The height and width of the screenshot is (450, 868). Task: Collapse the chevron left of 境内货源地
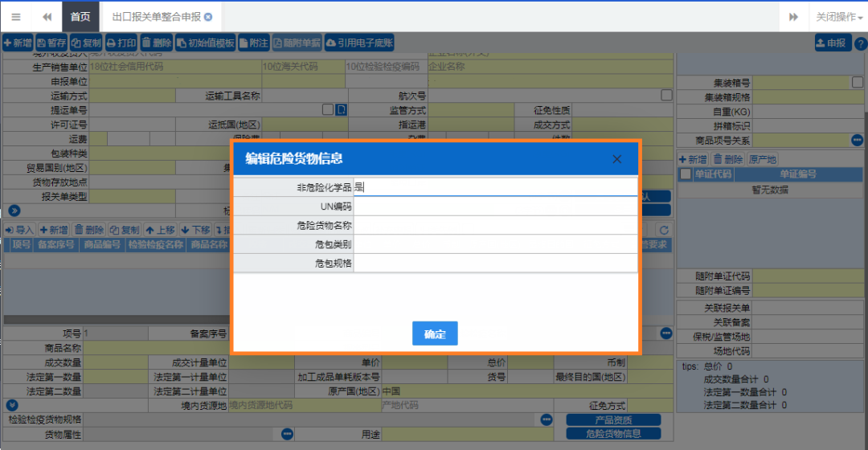[11, 406]
